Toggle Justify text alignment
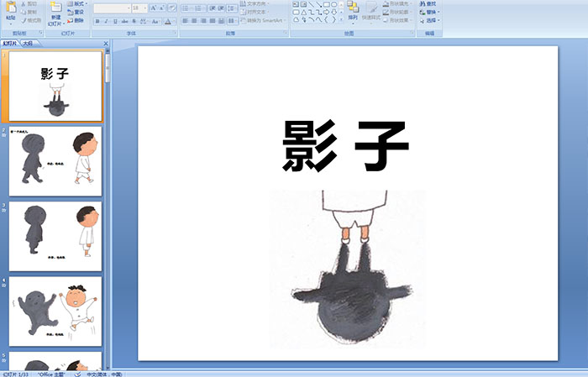Screen dimensions: 588x377 tap(213, 21)
